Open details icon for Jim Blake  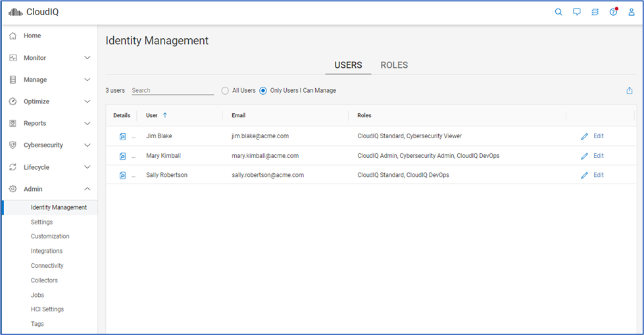click(x=122, y=136)
